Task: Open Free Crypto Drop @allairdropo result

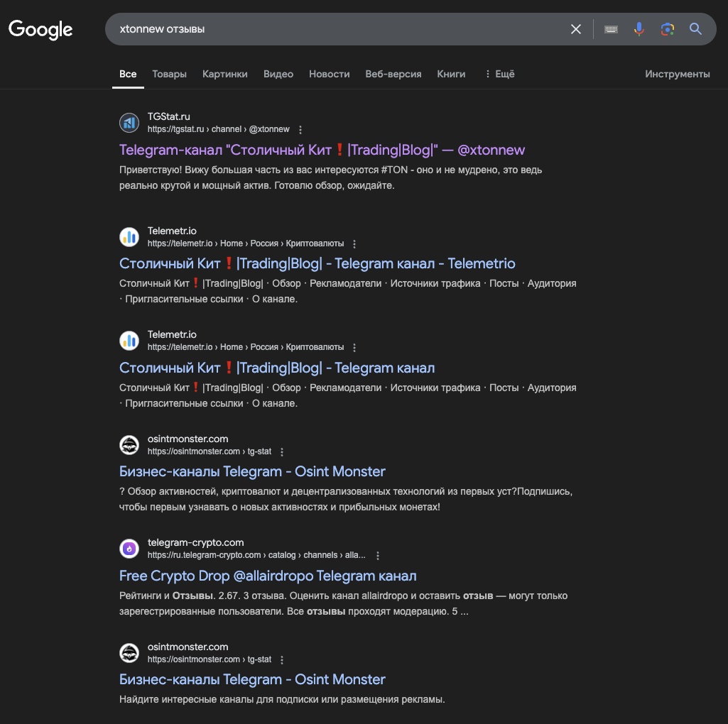Action: pos(268,576)
